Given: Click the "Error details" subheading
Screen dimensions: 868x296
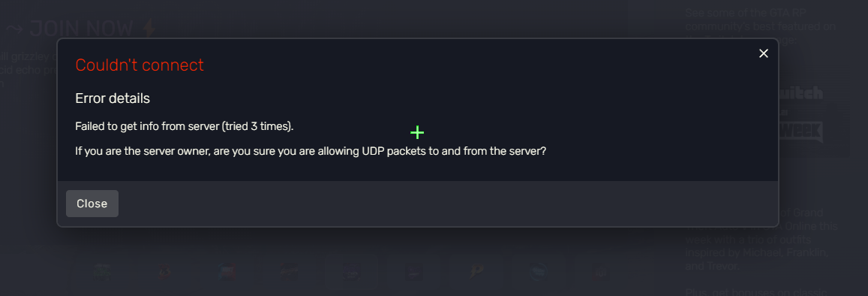Looking at the screenshot, I should [x=113, y=98].
